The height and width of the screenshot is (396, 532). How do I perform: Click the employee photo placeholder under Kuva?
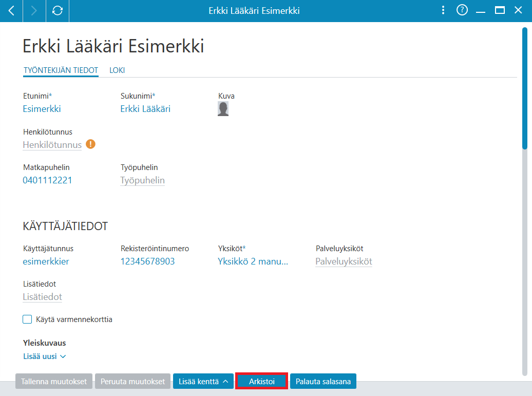223,109
